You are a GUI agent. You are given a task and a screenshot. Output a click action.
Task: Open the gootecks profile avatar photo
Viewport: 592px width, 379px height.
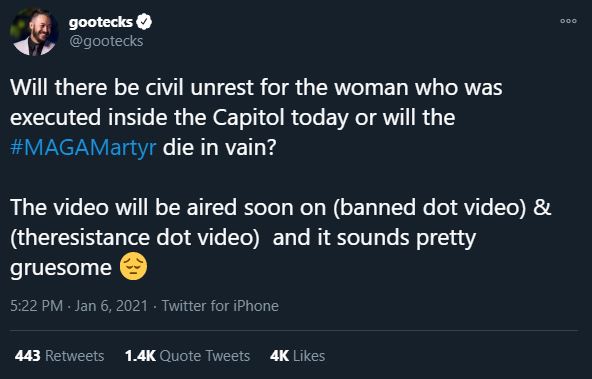coord(34,32)
